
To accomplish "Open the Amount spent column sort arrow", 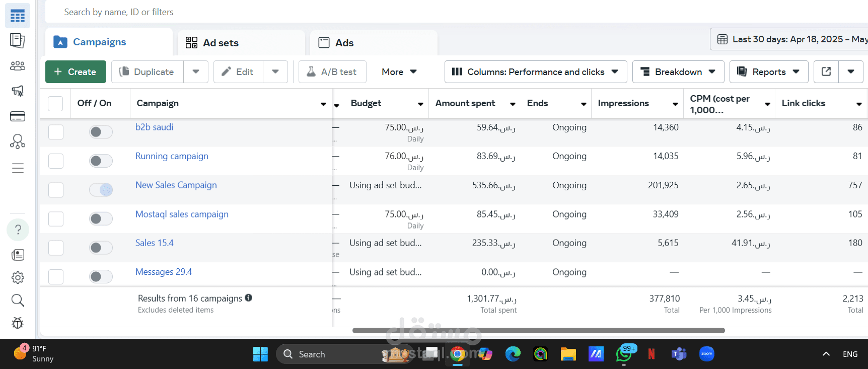I will [x=513, y=104].
